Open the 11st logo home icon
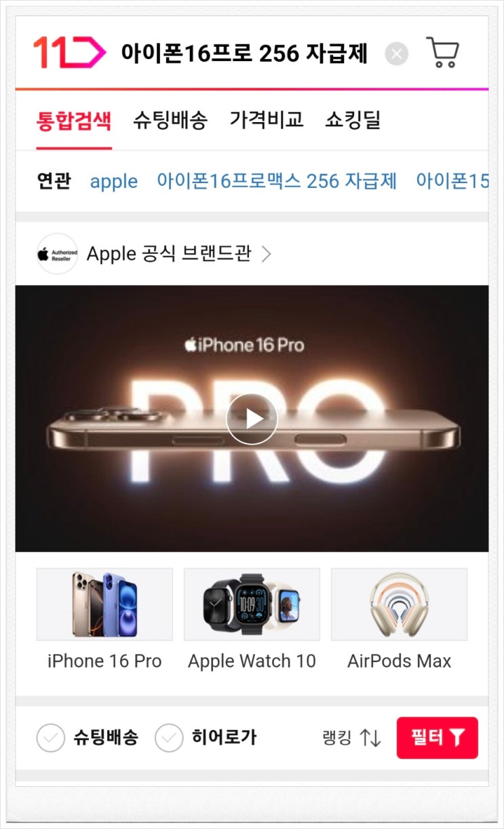The image size is (504, 829). (69, 52)
